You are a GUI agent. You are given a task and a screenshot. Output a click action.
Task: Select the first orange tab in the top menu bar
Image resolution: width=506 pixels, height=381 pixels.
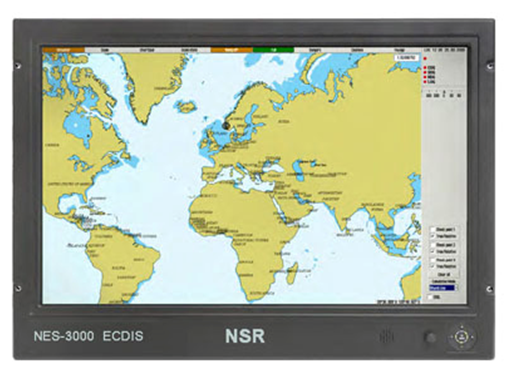click(x=64, y=50)
